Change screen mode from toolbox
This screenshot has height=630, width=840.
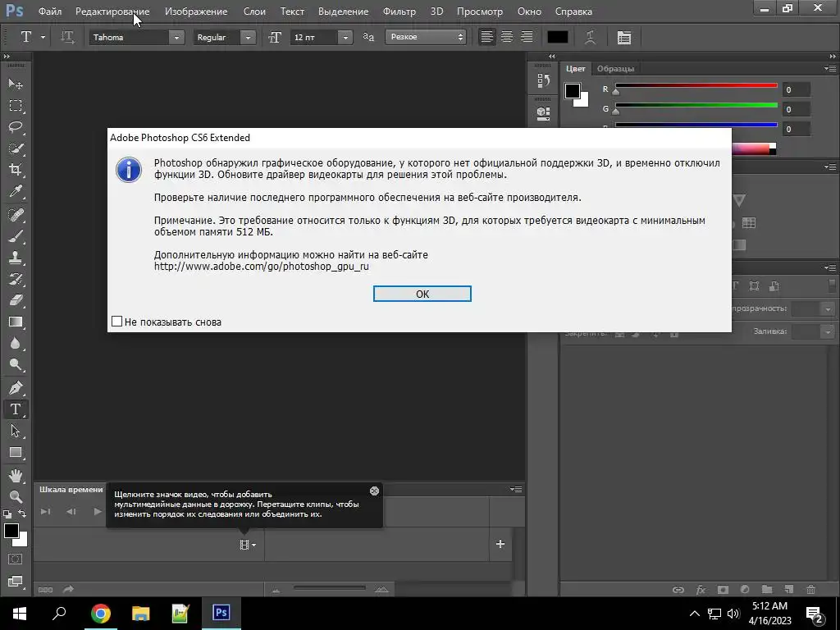point(15,582)
